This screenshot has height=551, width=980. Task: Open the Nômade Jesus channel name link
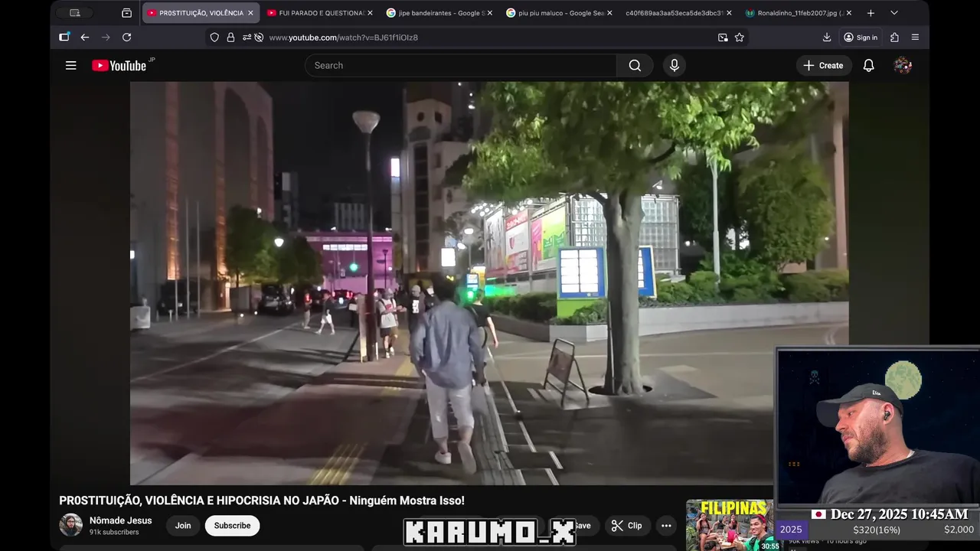[120, 520]
